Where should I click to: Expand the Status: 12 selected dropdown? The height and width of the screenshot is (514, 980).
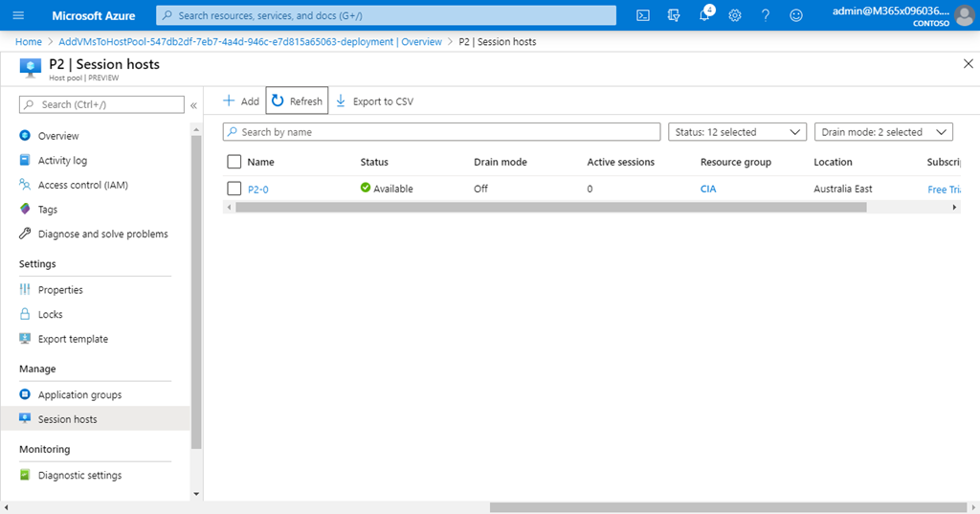(x=737, y=132)
